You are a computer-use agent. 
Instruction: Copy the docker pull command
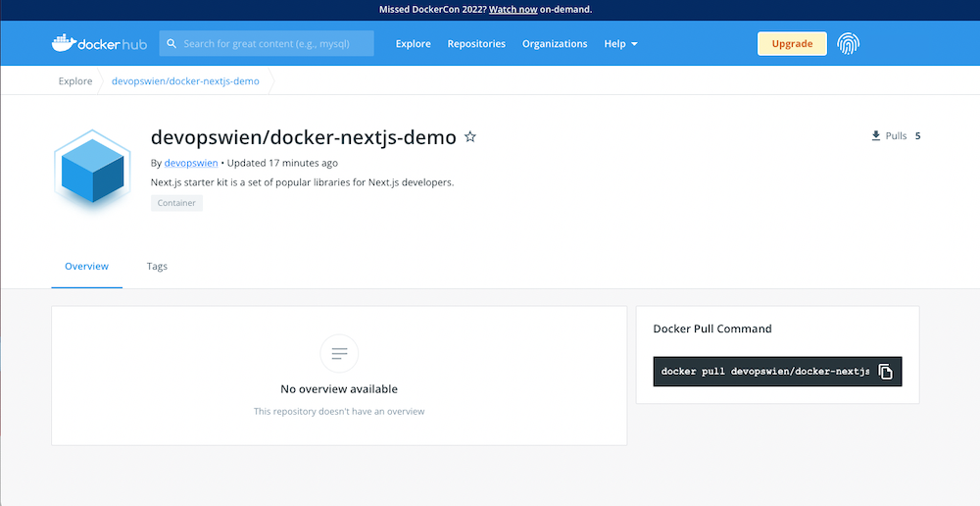tap(885, 372)
